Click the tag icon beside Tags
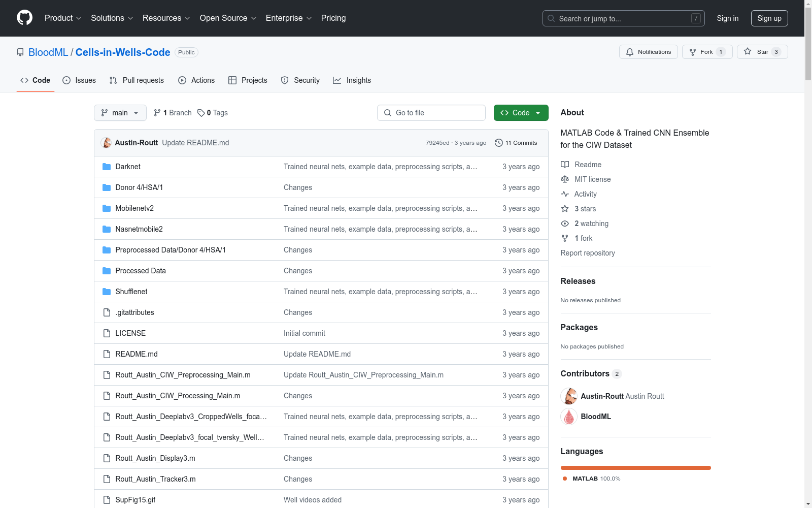This screenshot has height=508, width=812. pos(201,113)
